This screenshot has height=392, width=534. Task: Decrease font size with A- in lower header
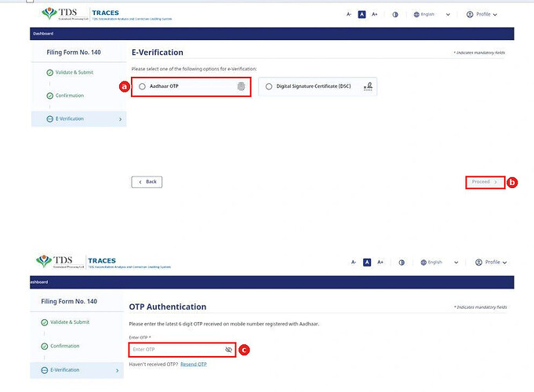tap(354, 262)
